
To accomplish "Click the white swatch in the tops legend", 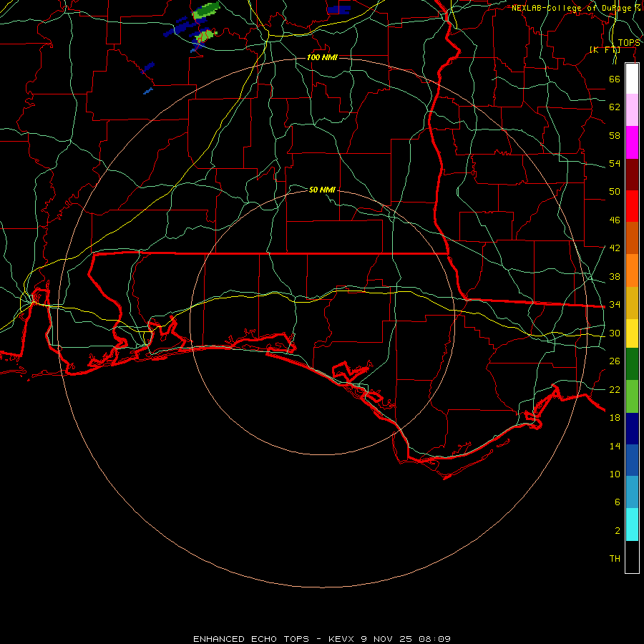I will (x=632, y=79).
